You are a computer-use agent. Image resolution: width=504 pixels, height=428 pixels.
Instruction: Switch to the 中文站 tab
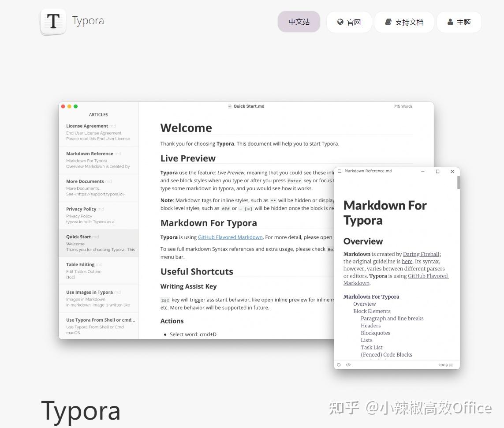pyautogui.click(x=299, y=22)
